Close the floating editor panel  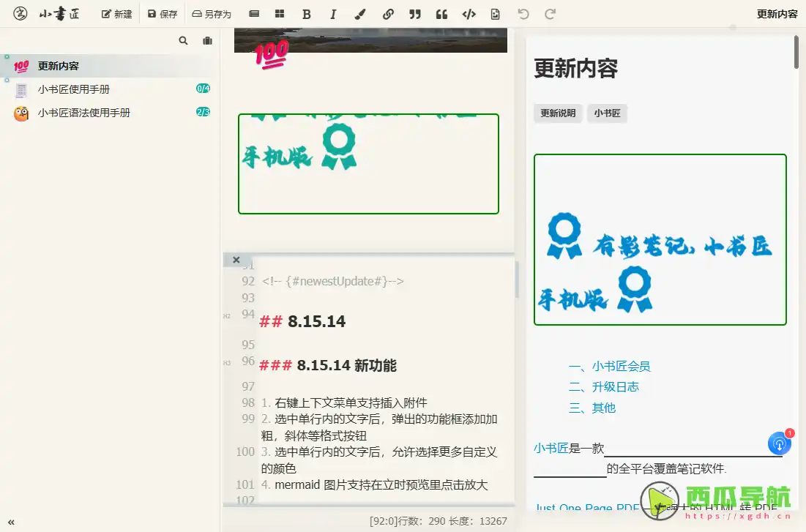pos(236,260)
